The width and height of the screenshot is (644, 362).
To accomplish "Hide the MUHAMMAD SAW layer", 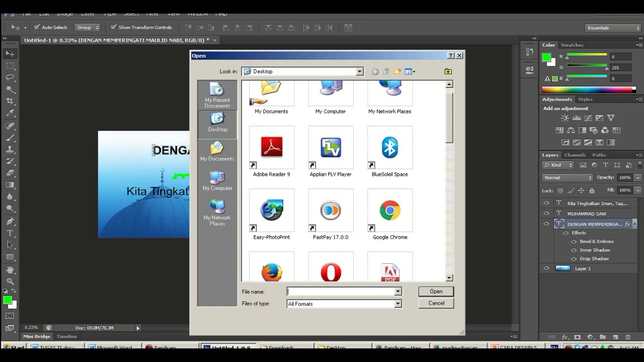I will point(546,213).
